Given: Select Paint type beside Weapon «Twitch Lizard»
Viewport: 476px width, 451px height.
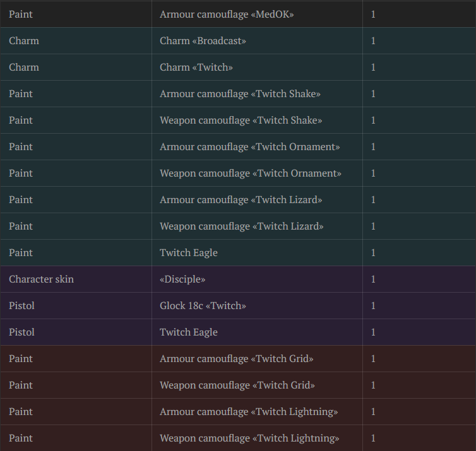Looking at the screenshot, I should point(21,226).
